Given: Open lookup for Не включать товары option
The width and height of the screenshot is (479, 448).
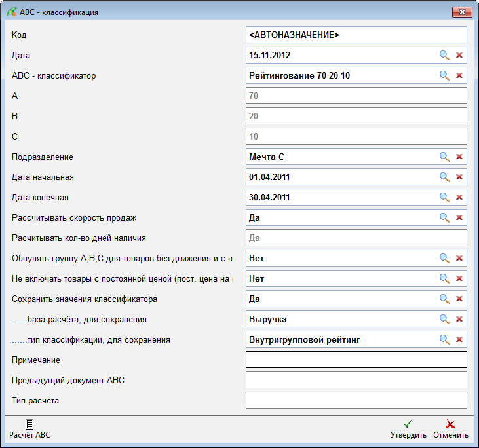Looking at the screenshot, I should (444, 279).
